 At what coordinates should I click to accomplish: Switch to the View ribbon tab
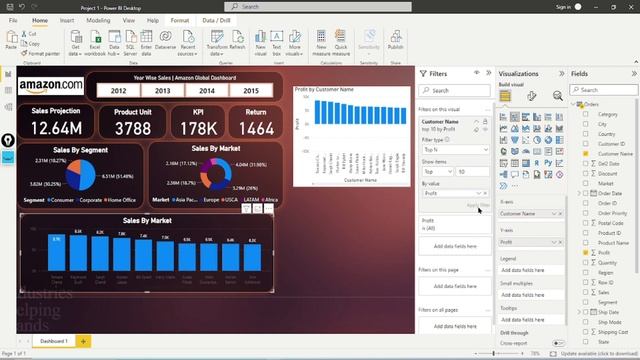click(x=129, y=20)
